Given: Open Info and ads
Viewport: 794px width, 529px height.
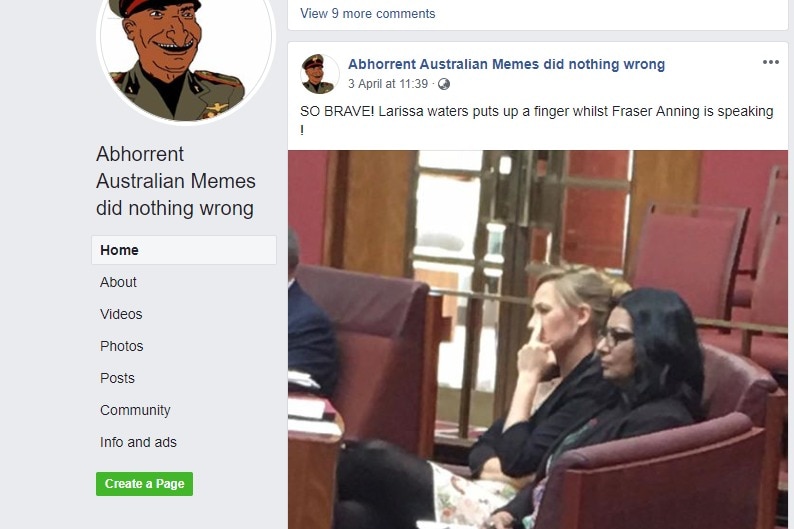Looking at the screenshot, I should point(138,442).
